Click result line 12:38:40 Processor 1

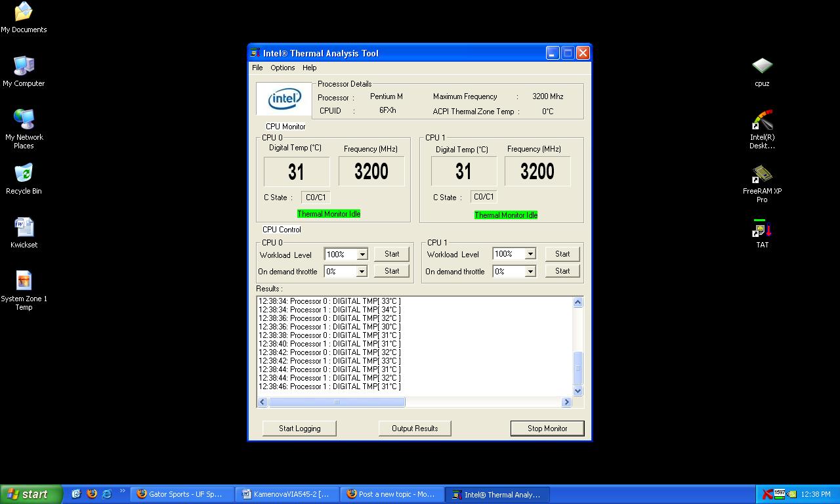[329, 344]
